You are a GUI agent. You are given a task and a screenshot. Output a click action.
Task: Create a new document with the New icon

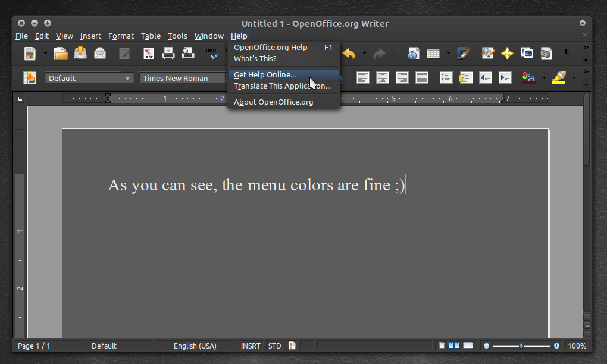tap(30, 54)
